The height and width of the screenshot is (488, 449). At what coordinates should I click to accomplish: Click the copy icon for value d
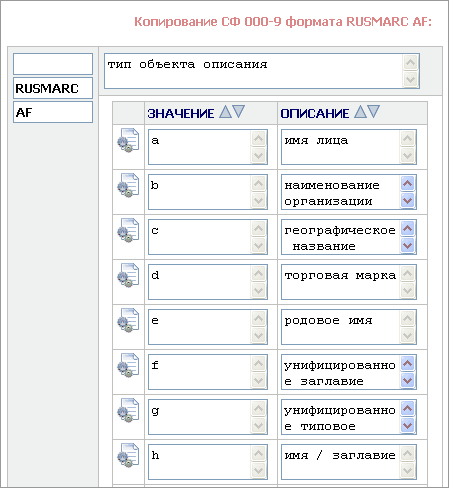click(128, 275)
